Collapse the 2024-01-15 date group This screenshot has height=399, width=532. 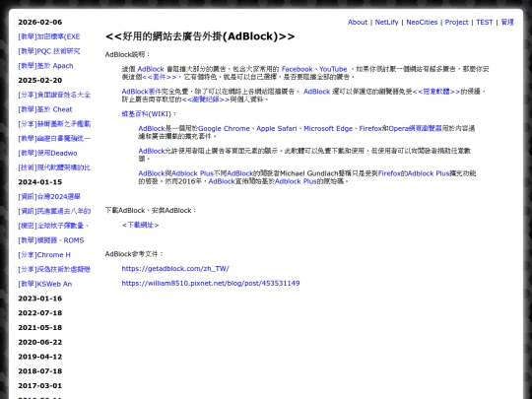pos(40,182)
